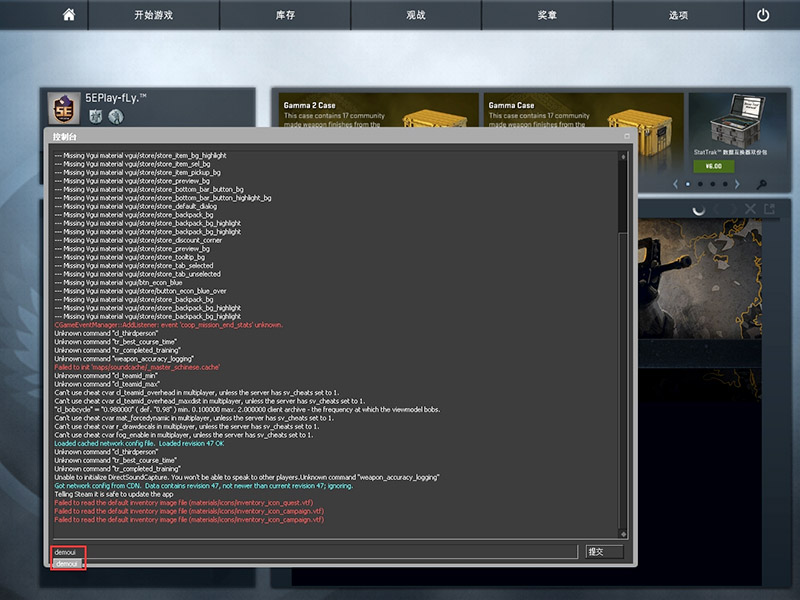Close the 控制台 console window
800x600 pixels.
tap(627, 135)
